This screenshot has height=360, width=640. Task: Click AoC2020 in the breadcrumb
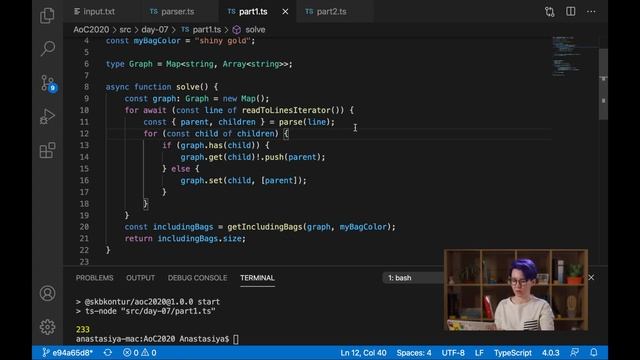click(91, 29)
